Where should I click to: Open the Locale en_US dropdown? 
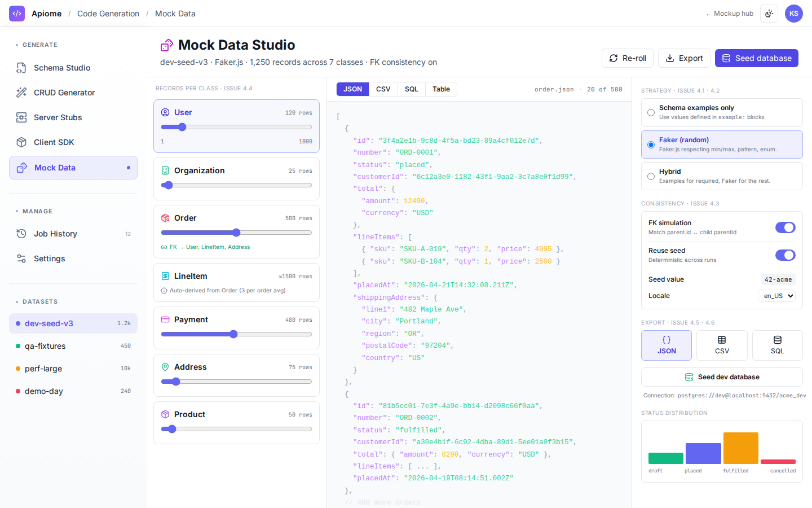(776, 296)
